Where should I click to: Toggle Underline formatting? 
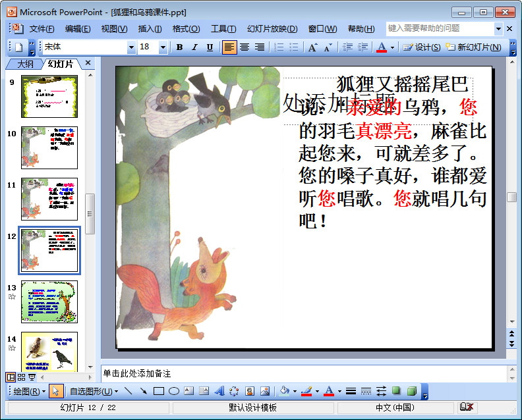pyautogui.click(x=210, y=47)
